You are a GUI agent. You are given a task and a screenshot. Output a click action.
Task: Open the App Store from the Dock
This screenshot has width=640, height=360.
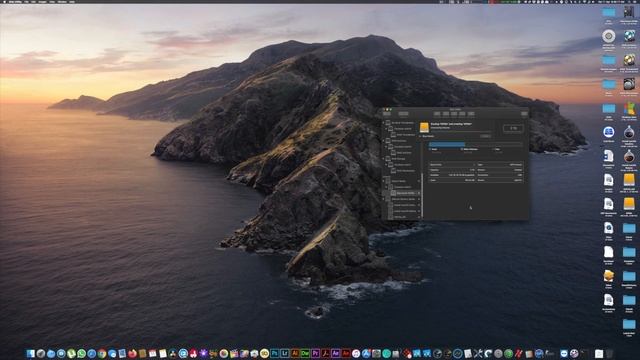(366, 353)
